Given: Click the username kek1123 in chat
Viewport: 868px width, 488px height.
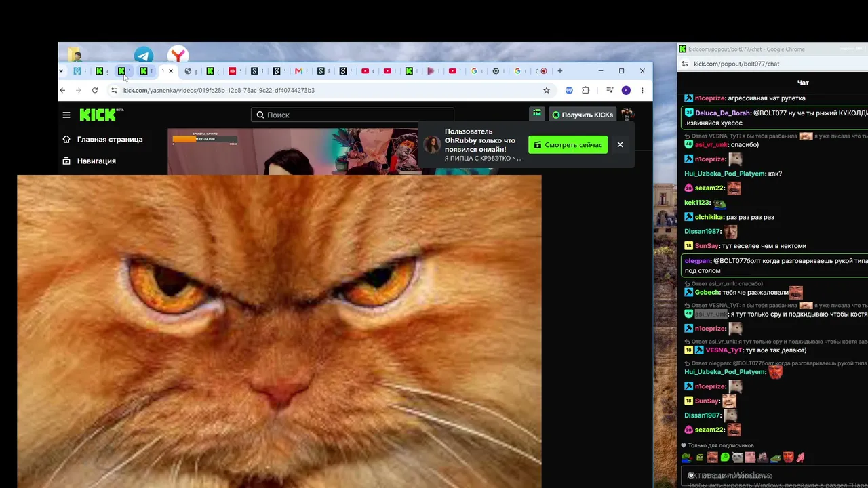Looking at the screenshot, I should (697, 203).
